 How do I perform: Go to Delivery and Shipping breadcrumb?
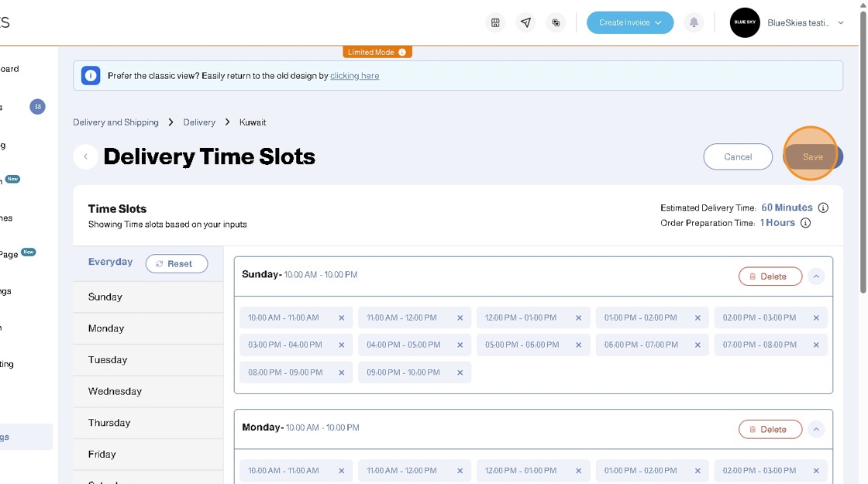click(x=115, y=122)
